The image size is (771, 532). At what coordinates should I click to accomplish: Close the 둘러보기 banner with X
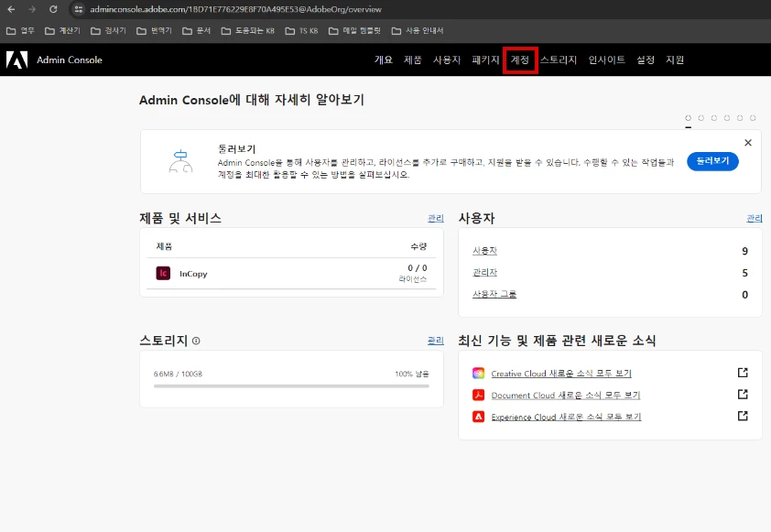coord(748,143)
